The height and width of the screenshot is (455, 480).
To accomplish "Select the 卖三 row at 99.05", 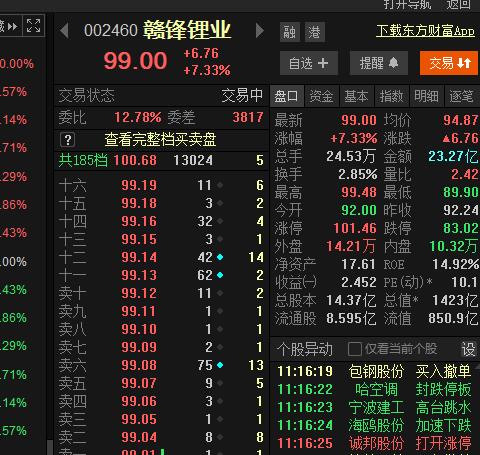I will coord(161,419).
